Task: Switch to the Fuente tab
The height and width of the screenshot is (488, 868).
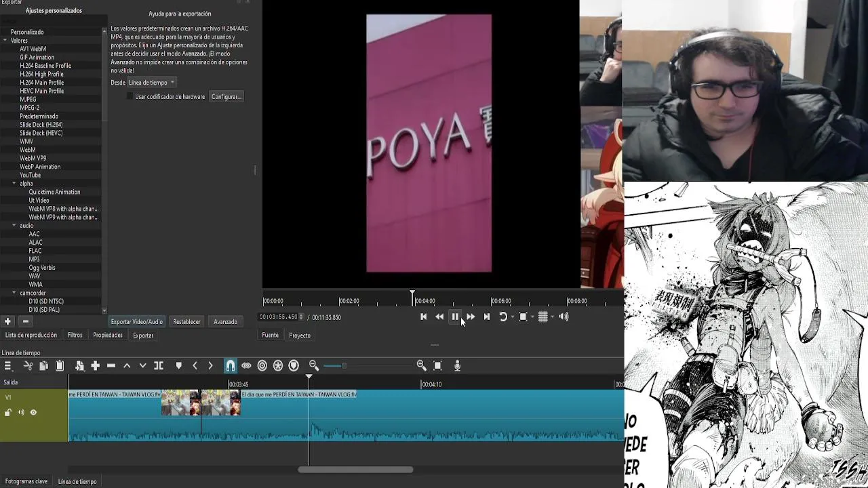Action: [x=271, y=335]
